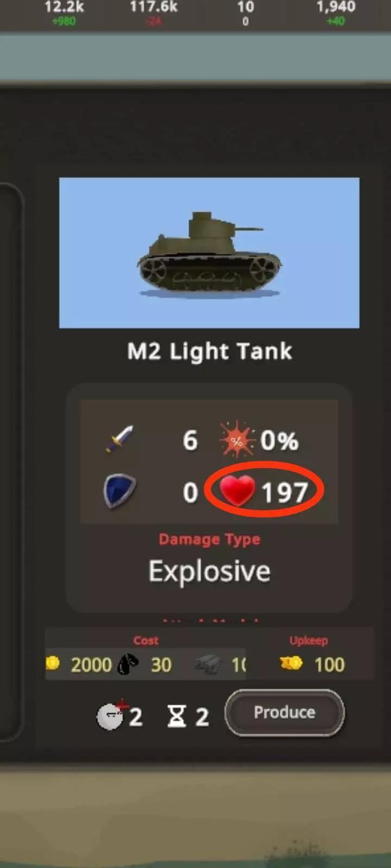
Task: Click the Explosive damage type label
Action: pos(210,571)
